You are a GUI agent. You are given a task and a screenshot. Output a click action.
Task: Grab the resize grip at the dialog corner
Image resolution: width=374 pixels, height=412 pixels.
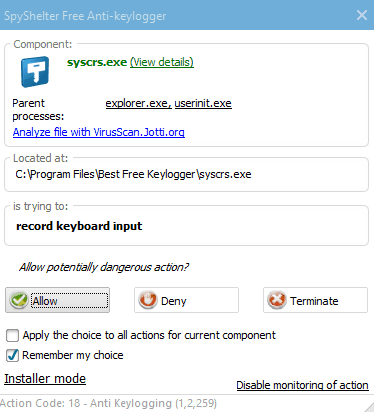pyautogui.click(x=369, y=407)
